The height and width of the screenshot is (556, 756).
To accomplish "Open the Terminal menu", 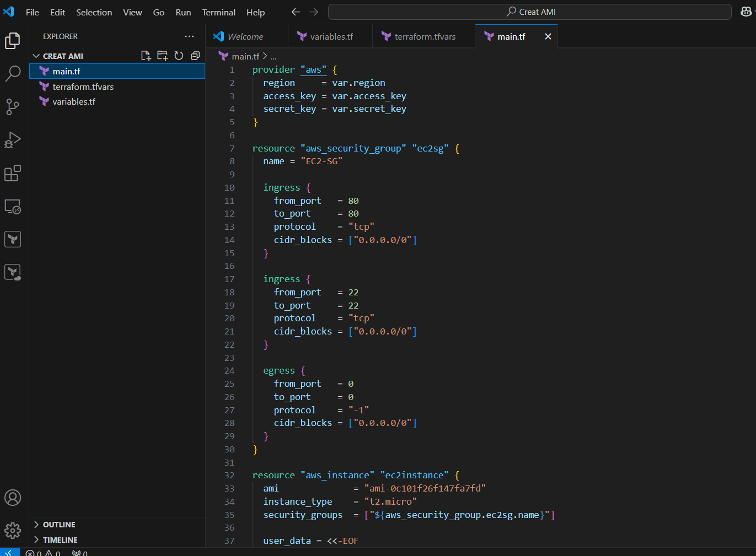I will click(218, 12).
